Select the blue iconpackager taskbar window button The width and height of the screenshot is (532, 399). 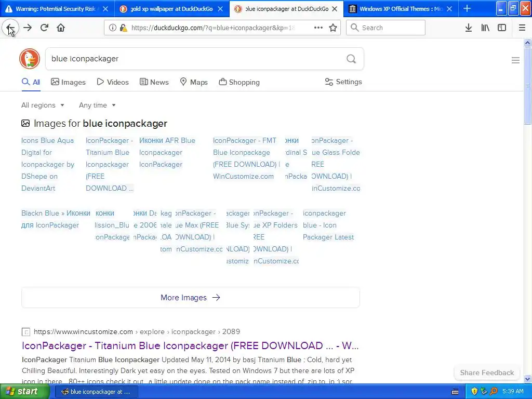pos(96,392)
